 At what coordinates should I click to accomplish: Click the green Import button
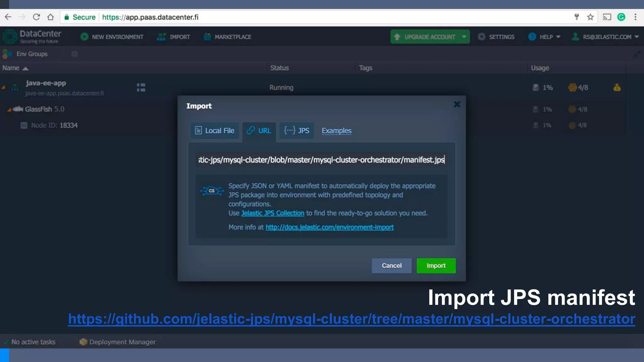click(436, 266)
